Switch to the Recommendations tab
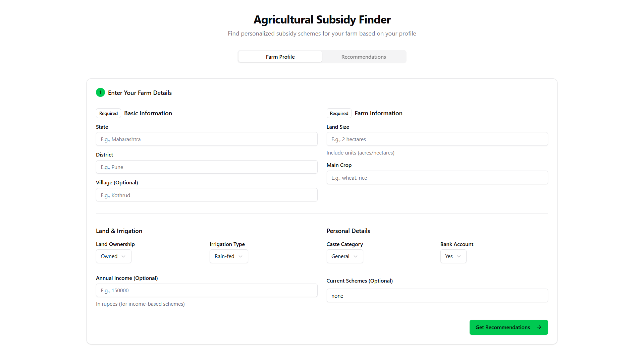Screen dimensions: 644x362 (x=364, y=57)
